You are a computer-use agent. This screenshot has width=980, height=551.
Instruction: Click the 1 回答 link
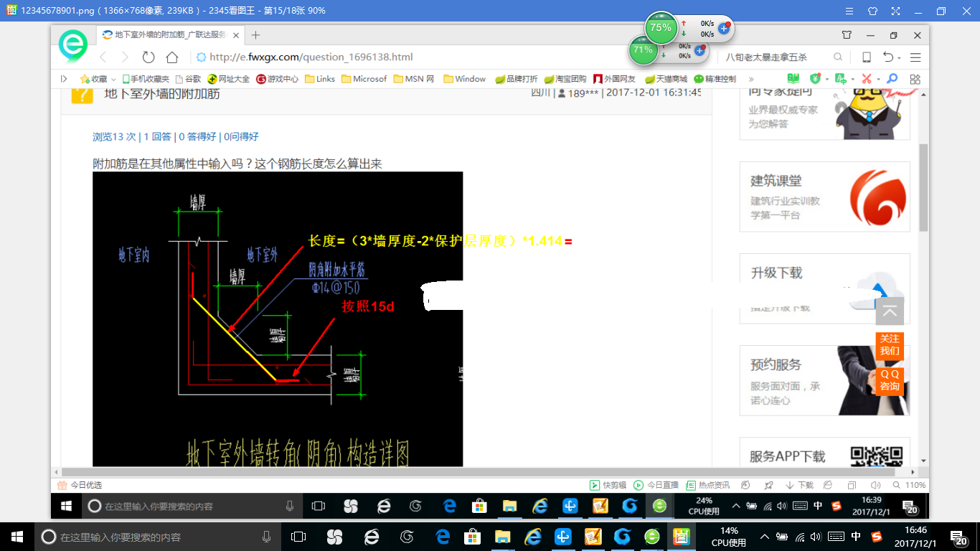pyautogui.click(x=157, y=136)
